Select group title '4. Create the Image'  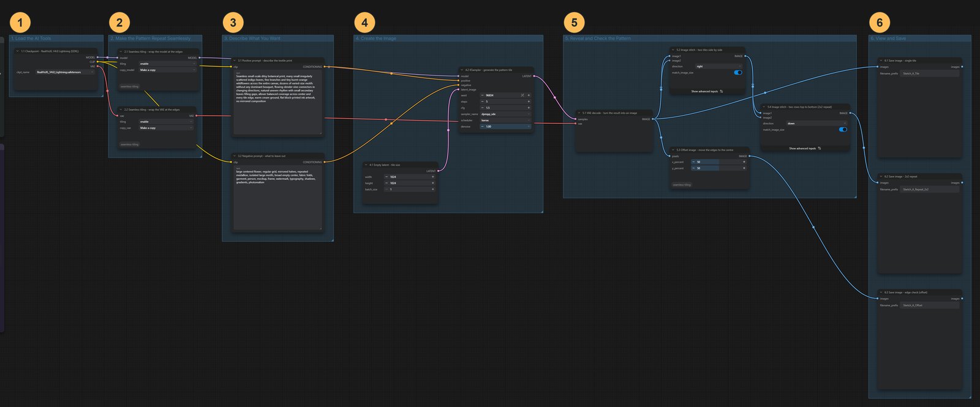pyautogui.click(x=376, y=39)
